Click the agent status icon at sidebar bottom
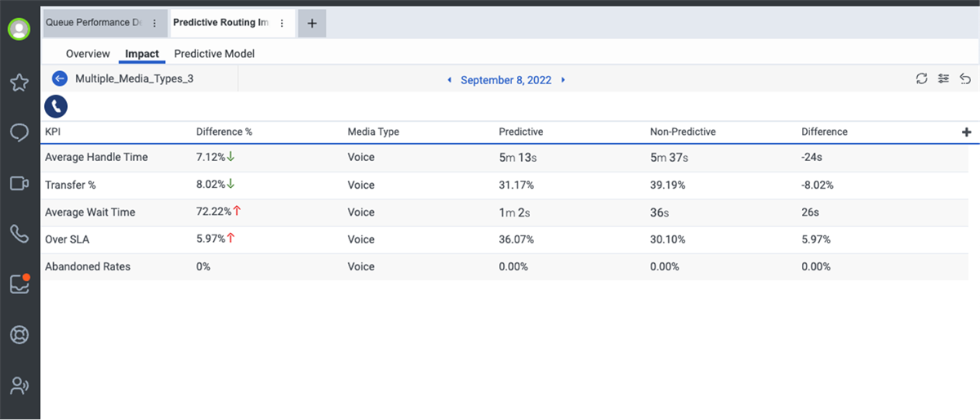 click(x=19, y=386)
